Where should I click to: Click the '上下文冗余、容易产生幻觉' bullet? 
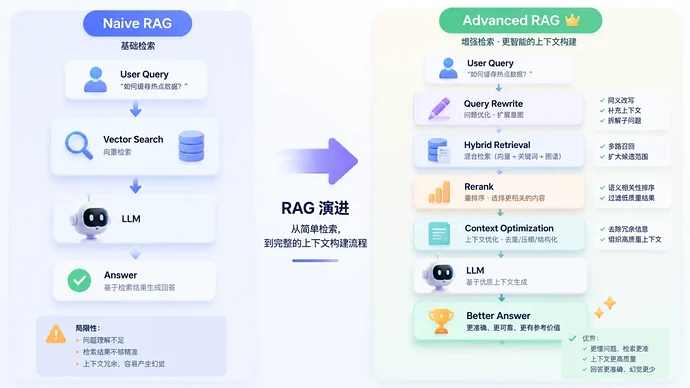[124, 364]
